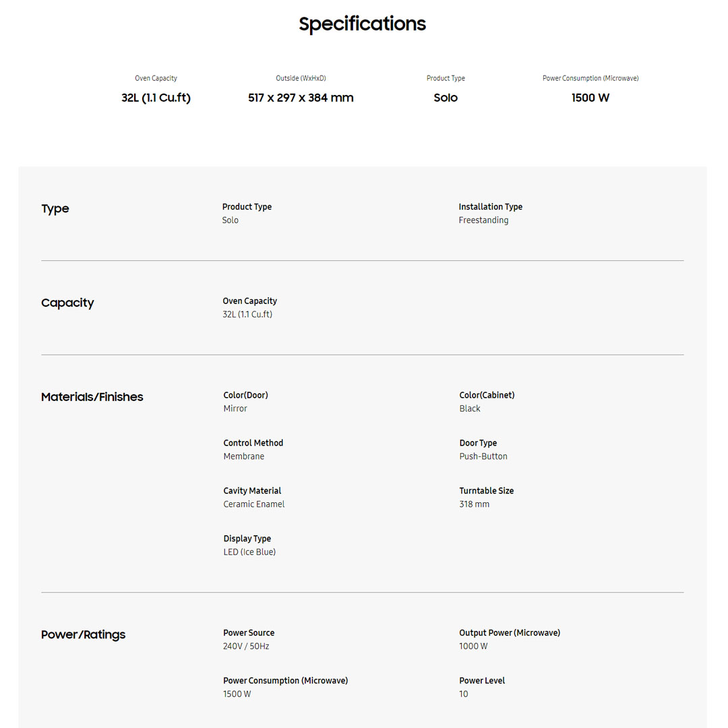Click the Materials/Finishes section heading
This screenshot has width=728, height=728.
[92, 397]
